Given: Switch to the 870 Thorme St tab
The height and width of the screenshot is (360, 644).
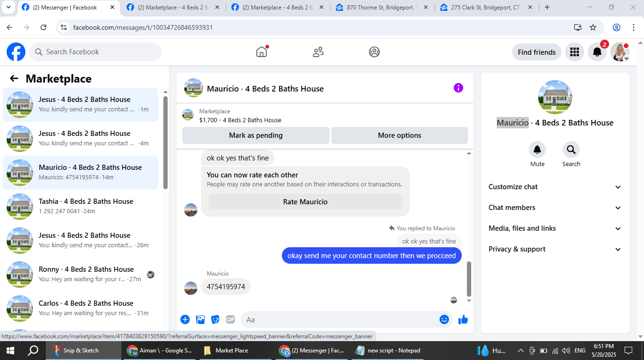Looking at the screenshot, I should [382, 8].
